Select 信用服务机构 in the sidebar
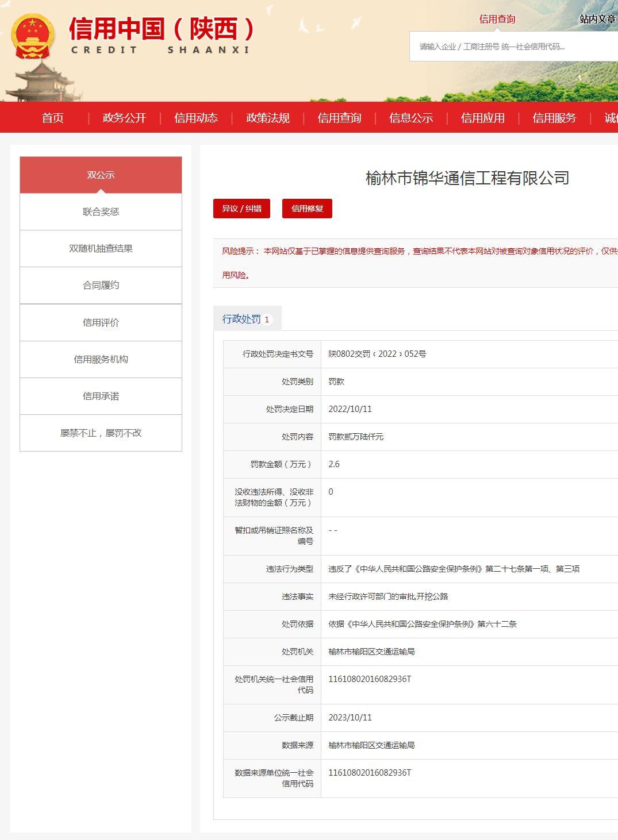The width and height of the screenshot is (618, 840). pyautogui.click(x=101, y=359)
